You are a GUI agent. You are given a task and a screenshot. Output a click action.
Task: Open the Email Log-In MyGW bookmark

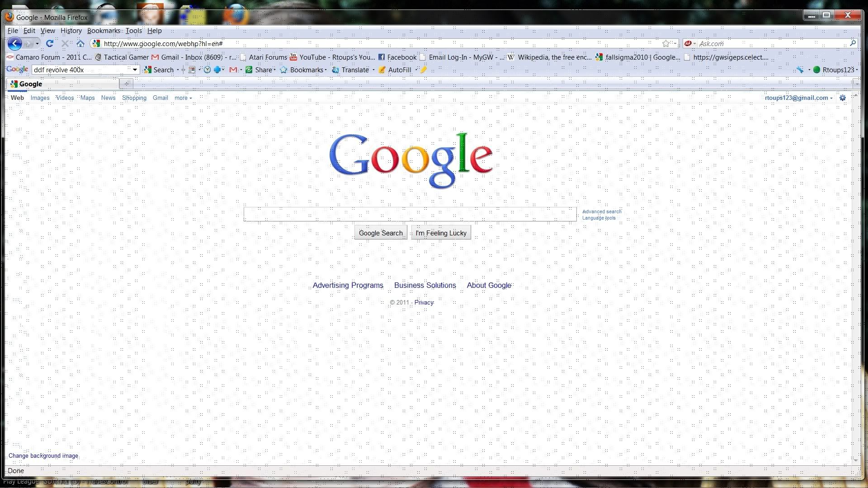point(462,57)
